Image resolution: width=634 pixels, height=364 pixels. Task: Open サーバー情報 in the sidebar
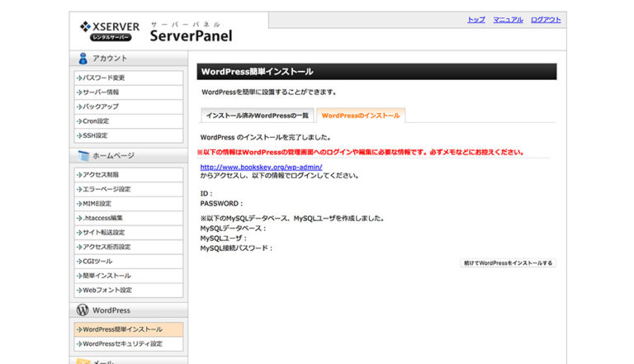[x=129, y=92]
